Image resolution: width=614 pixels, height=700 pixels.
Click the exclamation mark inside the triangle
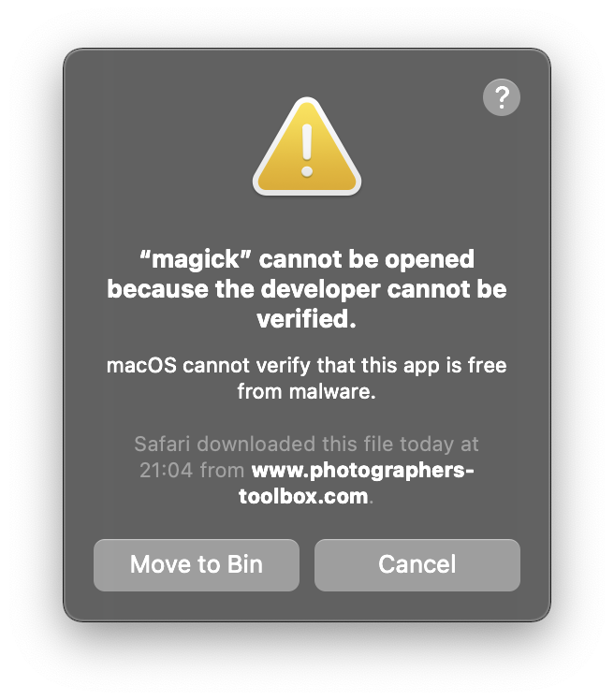[307, 151]
